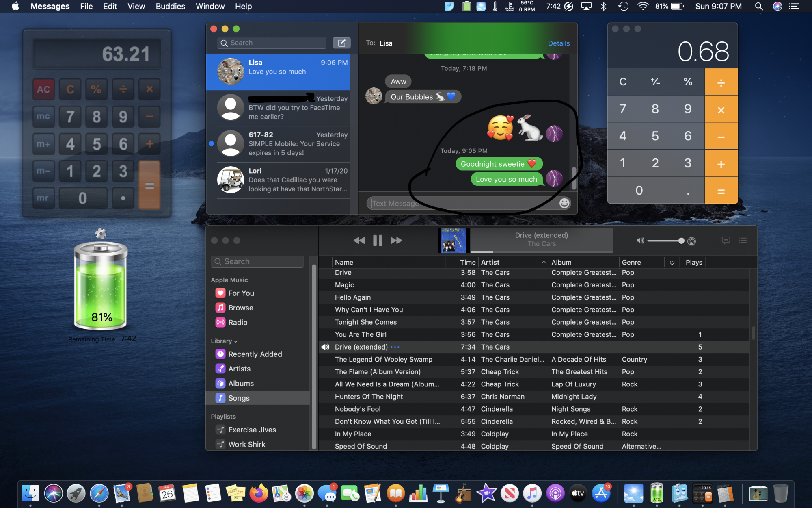Click the Drive (extended) album artwork thumbnail
The width and height of the screenshot is (812, 508).
coord(453,241)
